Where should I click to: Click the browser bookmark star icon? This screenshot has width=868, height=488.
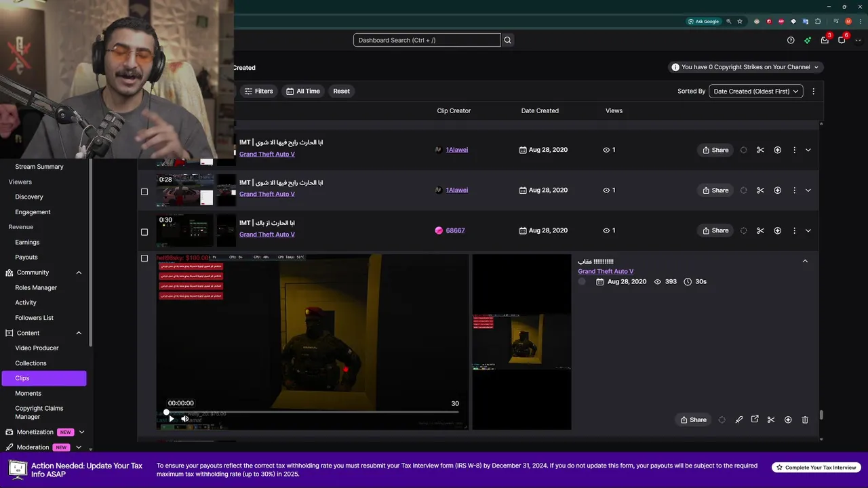(740, 21)
